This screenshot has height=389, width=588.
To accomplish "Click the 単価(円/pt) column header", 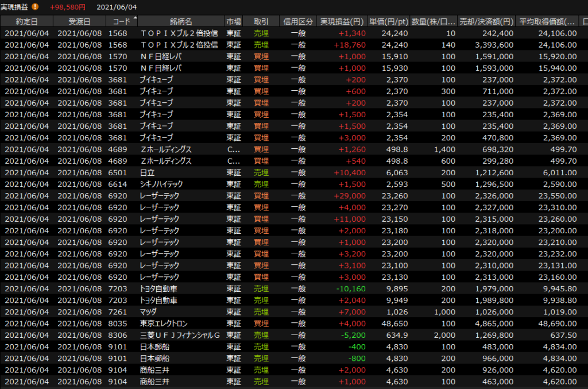I will [389, 21].
